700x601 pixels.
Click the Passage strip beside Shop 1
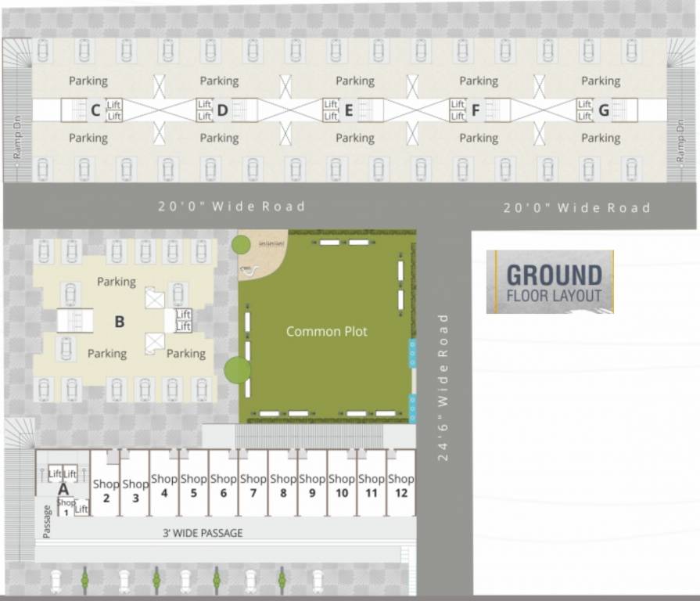click(x=46, y=520)
